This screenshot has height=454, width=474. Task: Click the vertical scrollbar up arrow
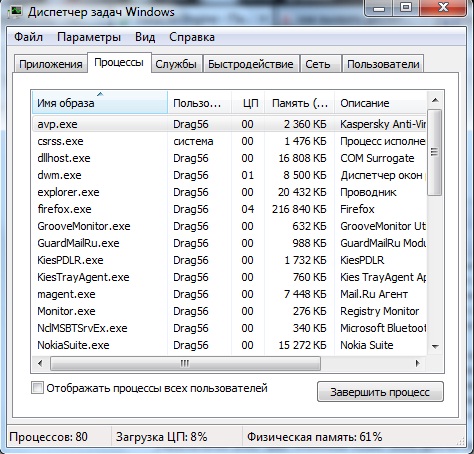pyautogui.click(x=435, y=100)
